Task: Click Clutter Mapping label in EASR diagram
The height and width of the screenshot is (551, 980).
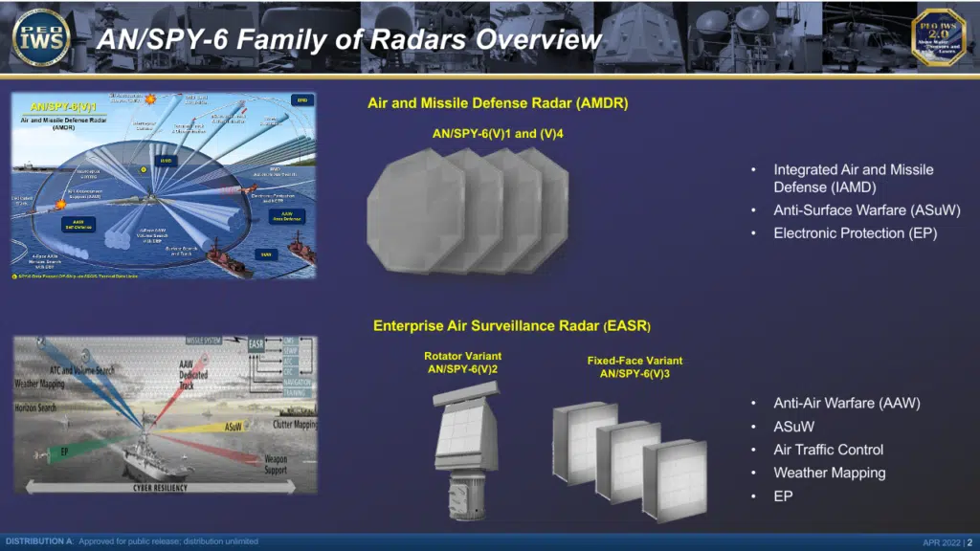Action: point(295,425)
